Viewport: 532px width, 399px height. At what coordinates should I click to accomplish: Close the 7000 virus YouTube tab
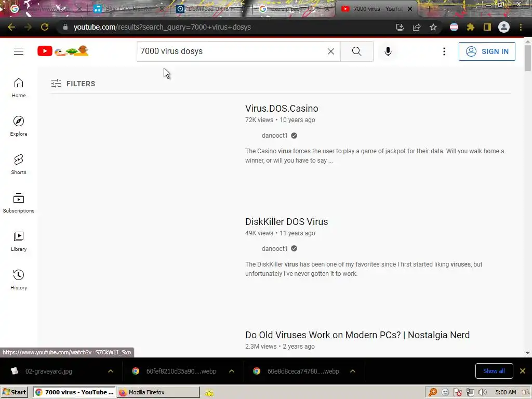[x=410, y=9]
